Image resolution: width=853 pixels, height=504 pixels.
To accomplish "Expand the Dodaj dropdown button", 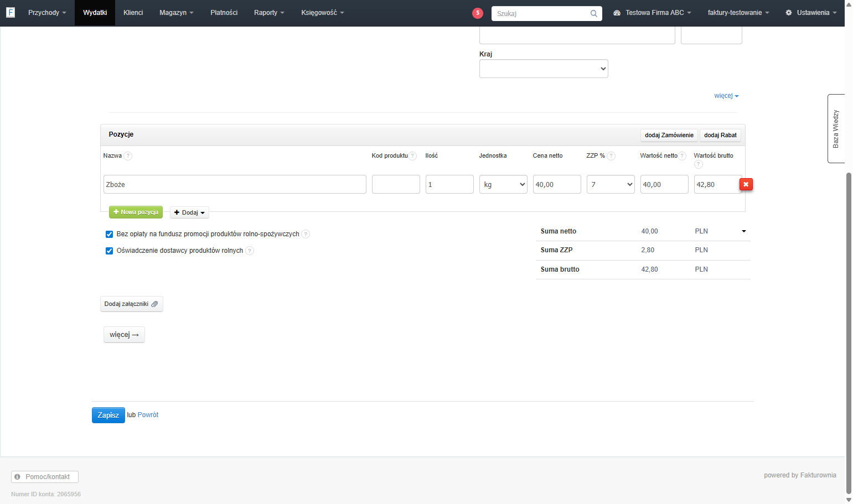I will click(x=189, y=212).
